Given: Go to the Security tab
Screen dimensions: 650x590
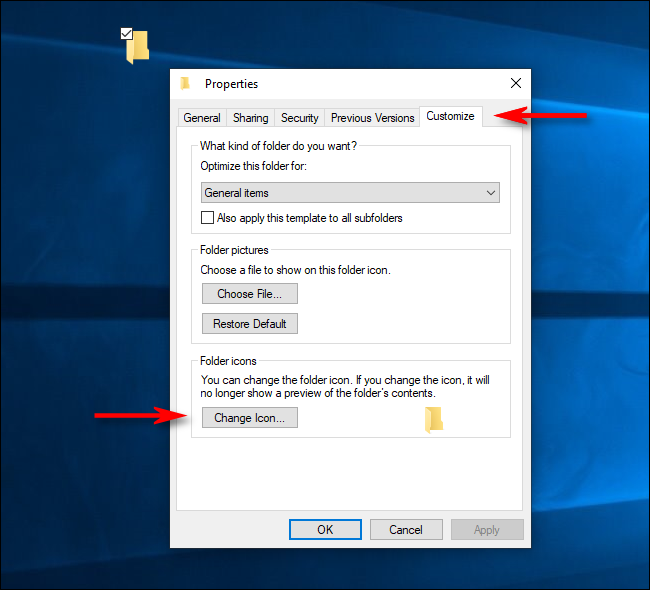Looking at the screenshot, I should pos(299,118).
